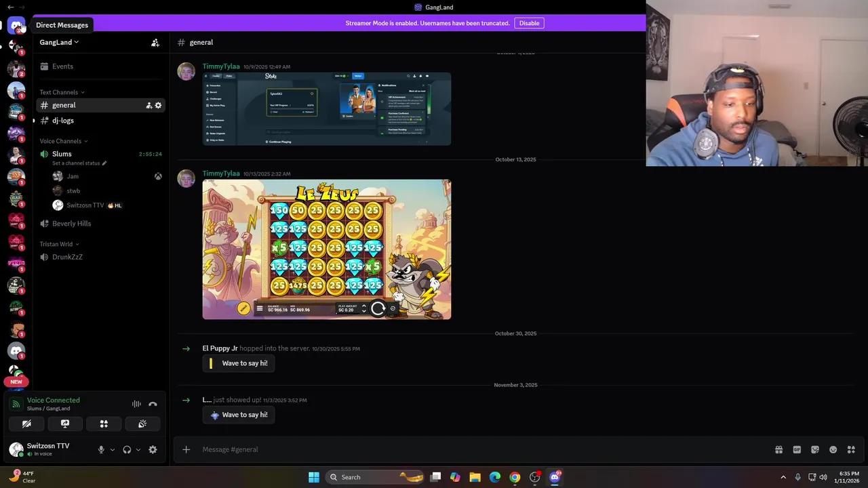Viewport: 868px width, 488px height.
Task: Open the GIF picker
Action: pyautogui.click(x=797, y=449)
